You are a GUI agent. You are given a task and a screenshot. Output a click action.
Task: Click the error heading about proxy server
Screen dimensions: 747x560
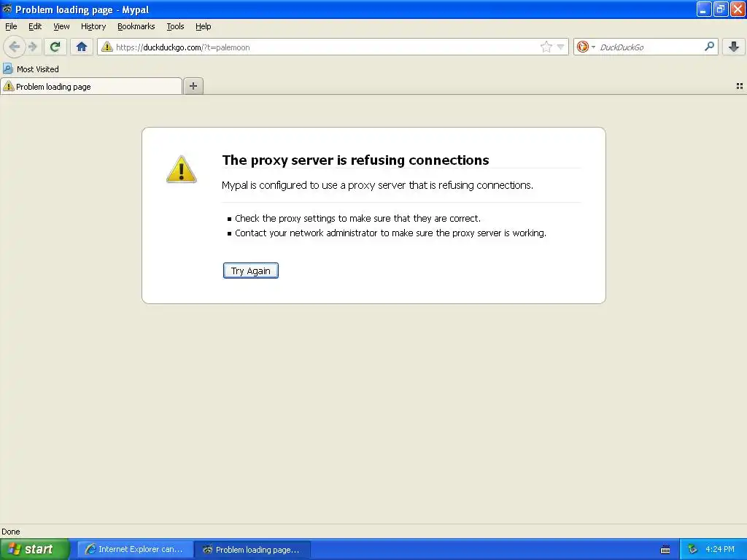point(355,160)
